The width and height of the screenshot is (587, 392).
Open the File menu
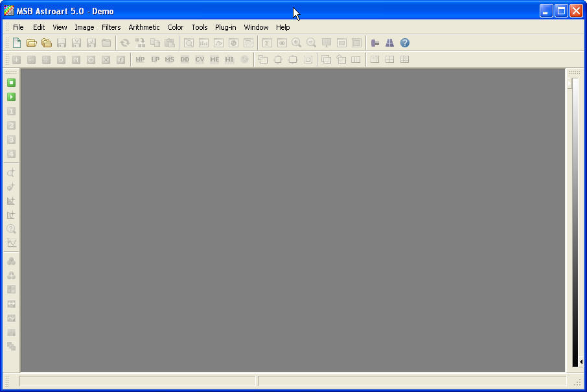coord(18,27)
